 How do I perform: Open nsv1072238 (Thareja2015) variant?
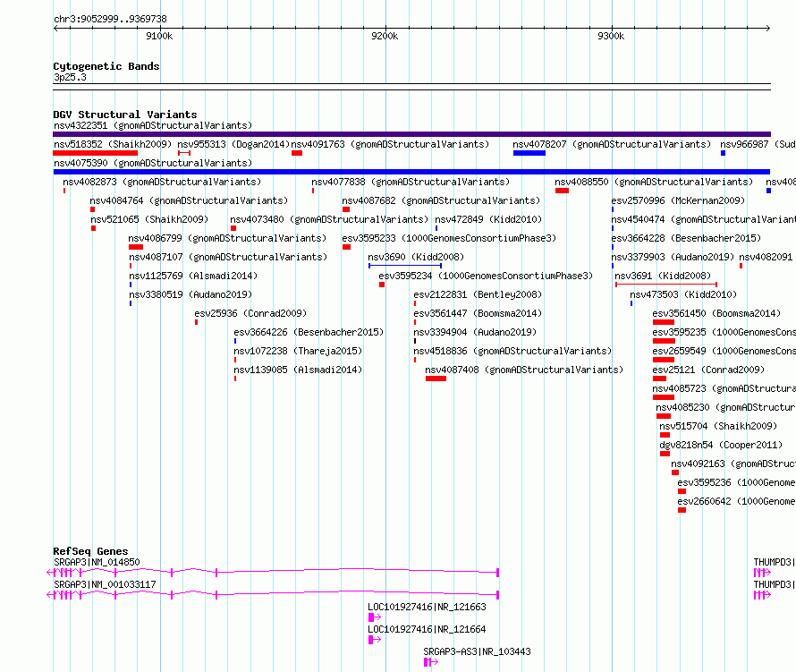click(x=298, y=351)
